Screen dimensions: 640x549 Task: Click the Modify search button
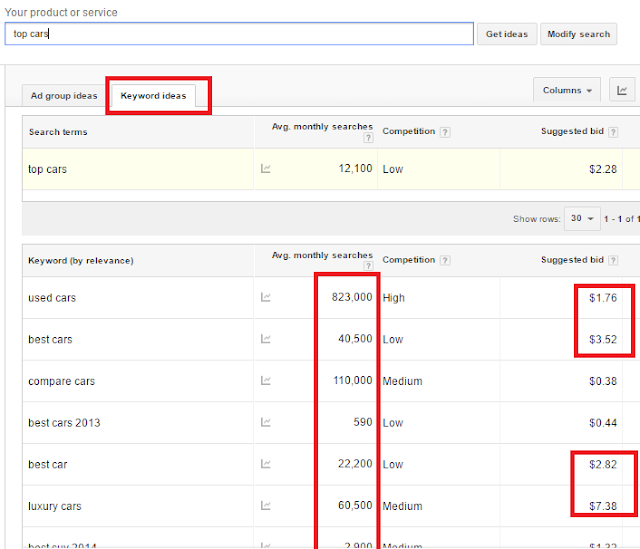[x=578, y=34]
